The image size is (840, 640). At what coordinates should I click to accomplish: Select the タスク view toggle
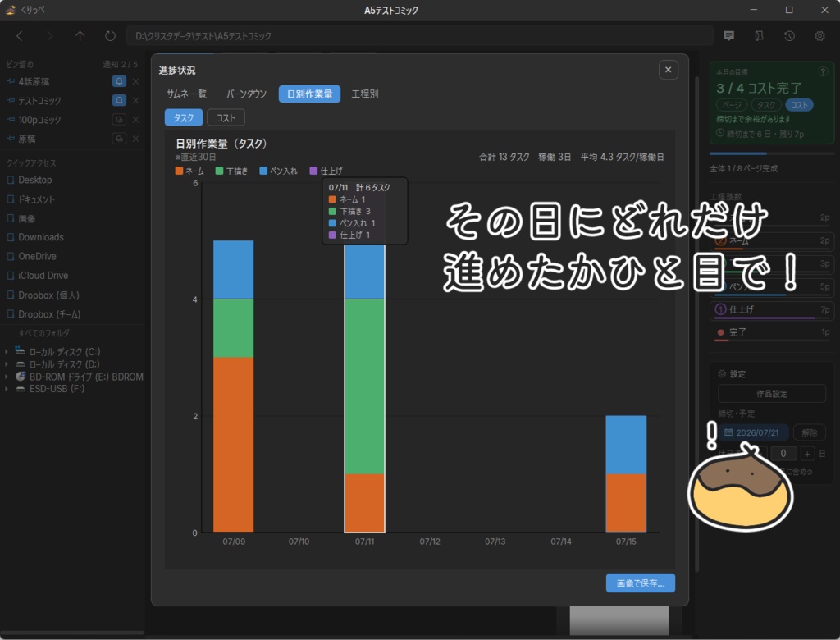183,117
